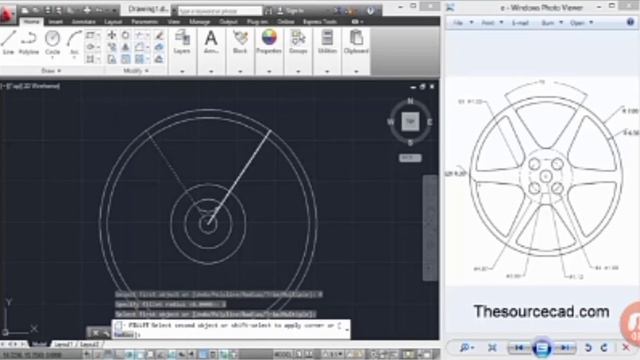Rotate image counterclockwise in Photo Viewer
Screen dimensions: 640x360
pos(588,347)
